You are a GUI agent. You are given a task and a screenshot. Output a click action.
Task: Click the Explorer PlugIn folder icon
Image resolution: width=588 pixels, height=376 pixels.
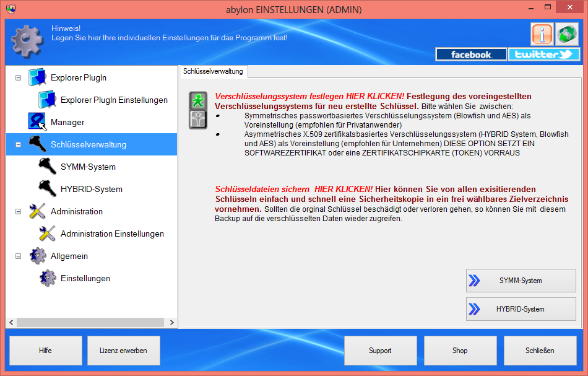pos(37,77)
